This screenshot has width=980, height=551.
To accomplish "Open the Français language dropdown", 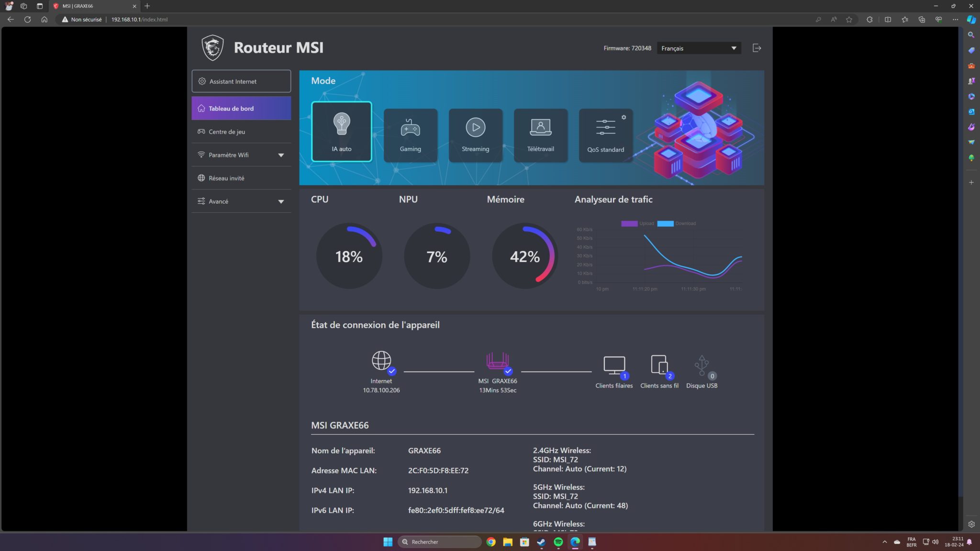I will pos(699,48).
